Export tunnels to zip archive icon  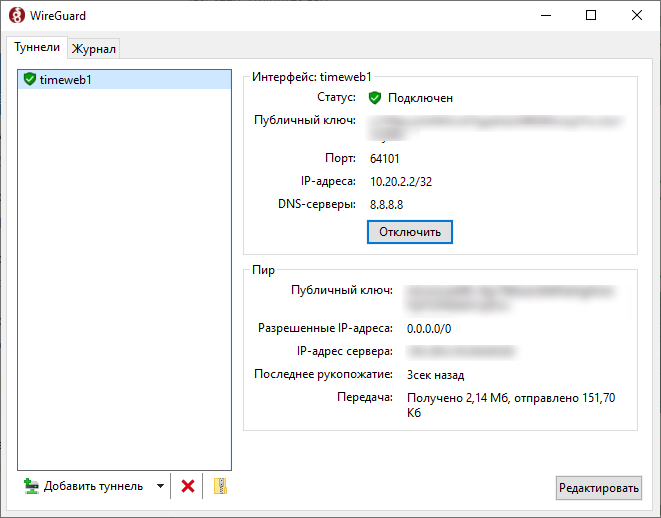221,486
